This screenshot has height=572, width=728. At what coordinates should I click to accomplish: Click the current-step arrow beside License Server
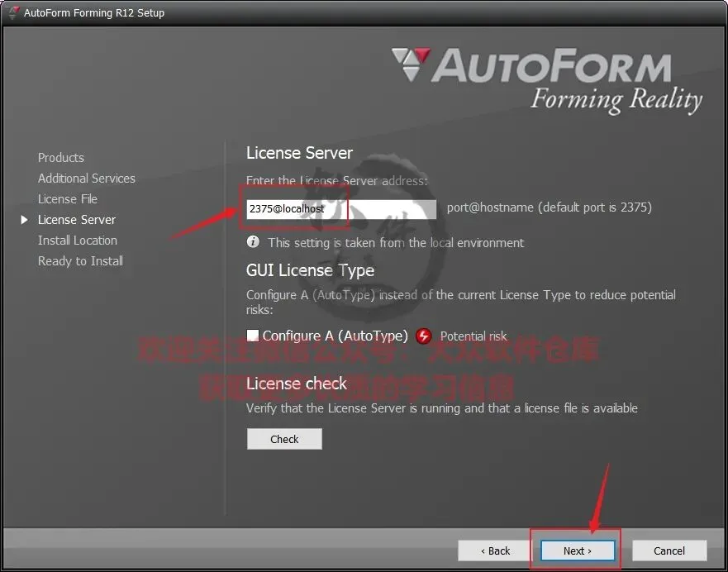(25, 220)
